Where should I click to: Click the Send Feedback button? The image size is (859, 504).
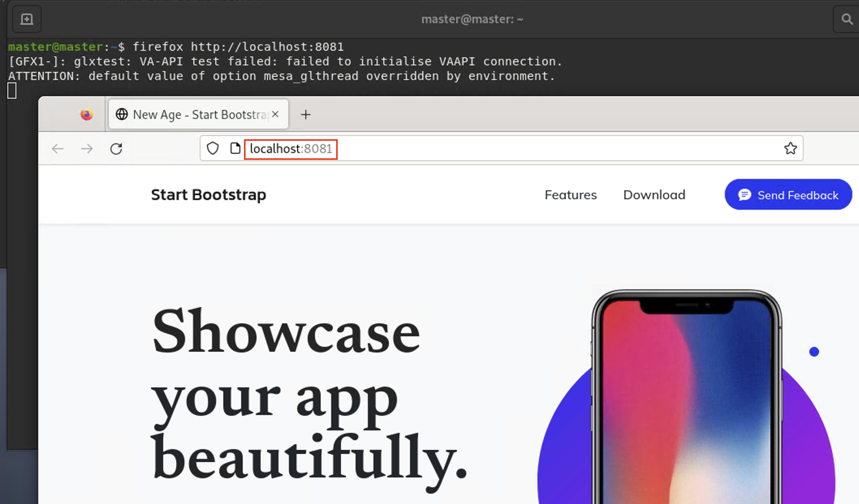coord(788,195)
